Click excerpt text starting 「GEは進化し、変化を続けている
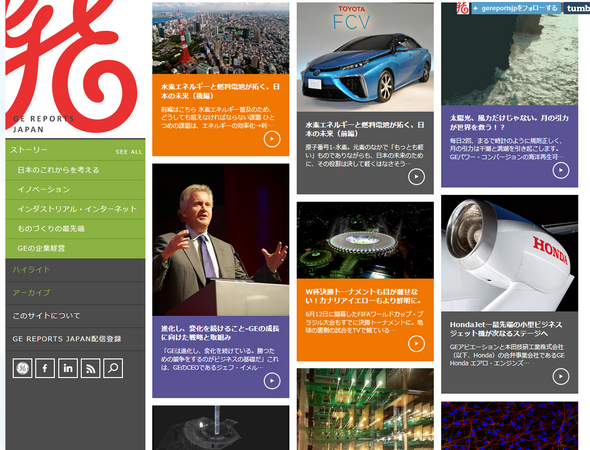Viewport: 590px width, 450px height. [x=220, y=359]
